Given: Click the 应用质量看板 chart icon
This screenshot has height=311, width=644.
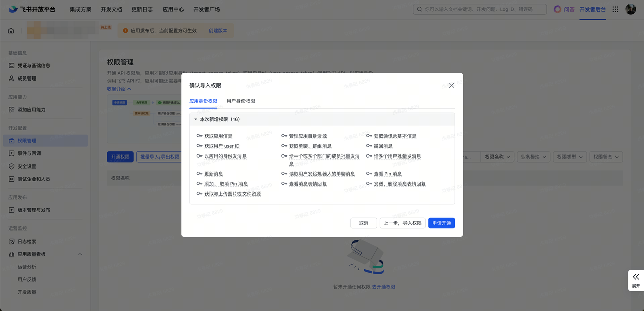Looking at the screenshot, I should coord(12,254).
